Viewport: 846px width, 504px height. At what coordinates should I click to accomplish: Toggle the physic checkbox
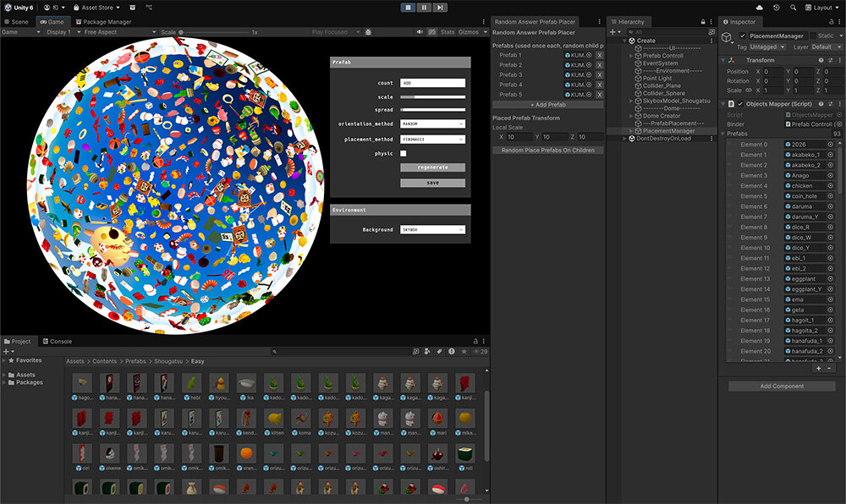(x=403, y=153)
